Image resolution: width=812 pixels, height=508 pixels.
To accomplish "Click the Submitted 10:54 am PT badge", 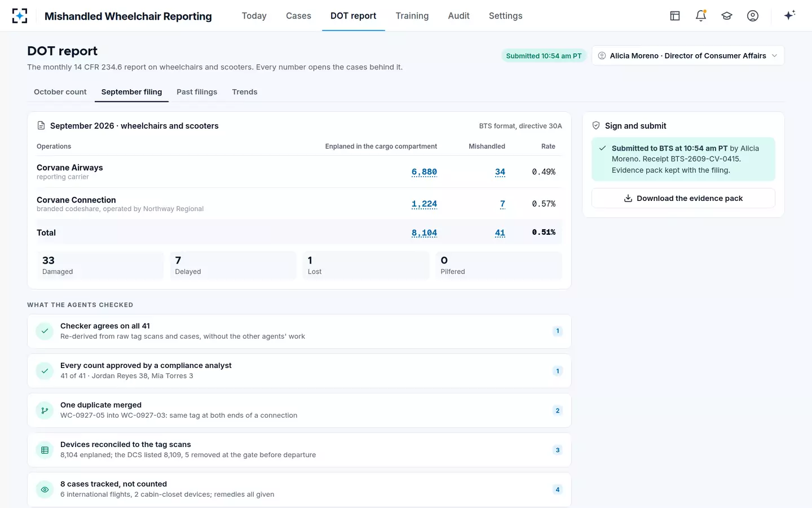I will pos(544,56).
